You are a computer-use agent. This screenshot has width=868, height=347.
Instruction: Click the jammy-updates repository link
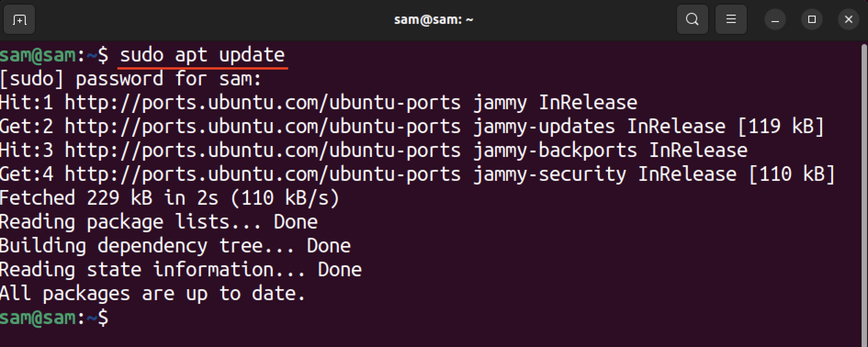tap(262, 126)
